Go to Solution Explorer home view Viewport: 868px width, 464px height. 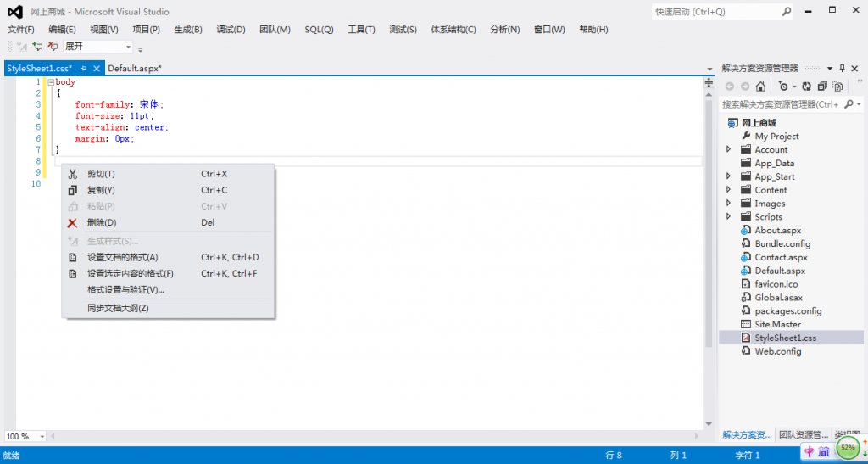760,87
